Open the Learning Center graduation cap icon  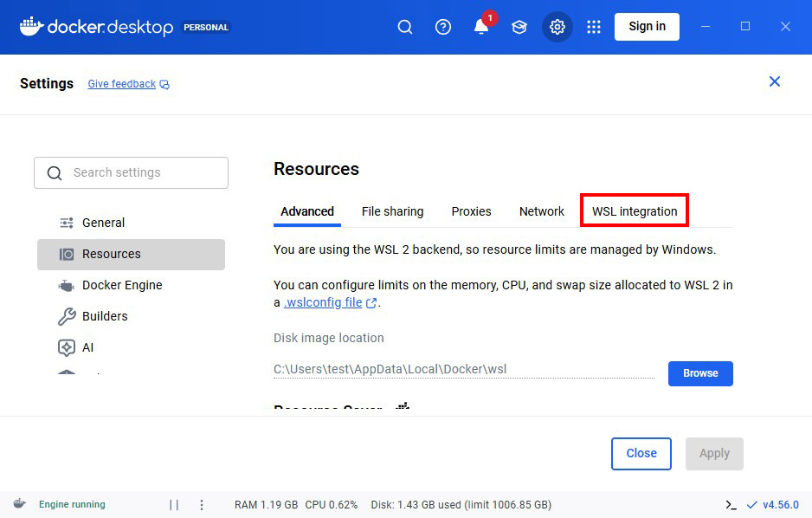[x=519, y=27]
